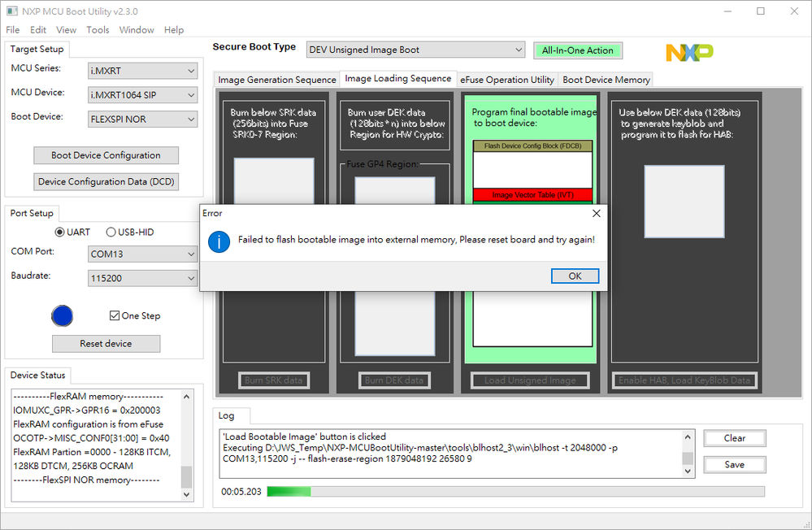812x530 pixels.
Task: Click the green progress bar
Action: [x=516, y=492]
